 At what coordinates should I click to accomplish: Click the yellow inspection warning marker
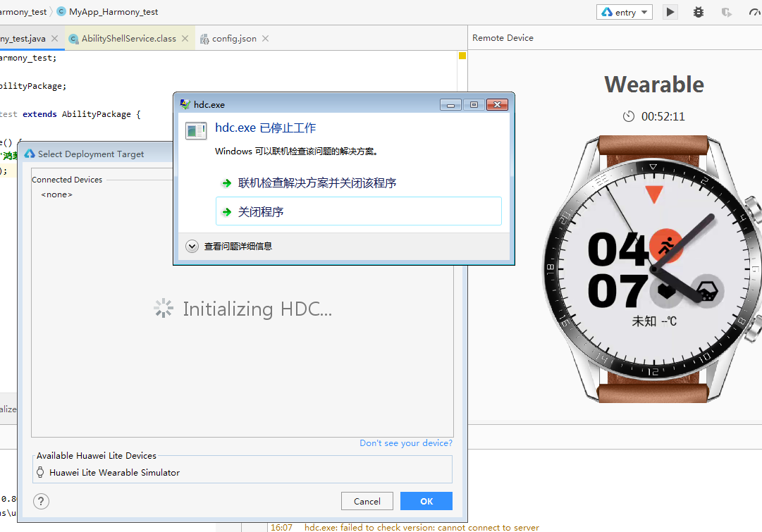coord(462,56)
